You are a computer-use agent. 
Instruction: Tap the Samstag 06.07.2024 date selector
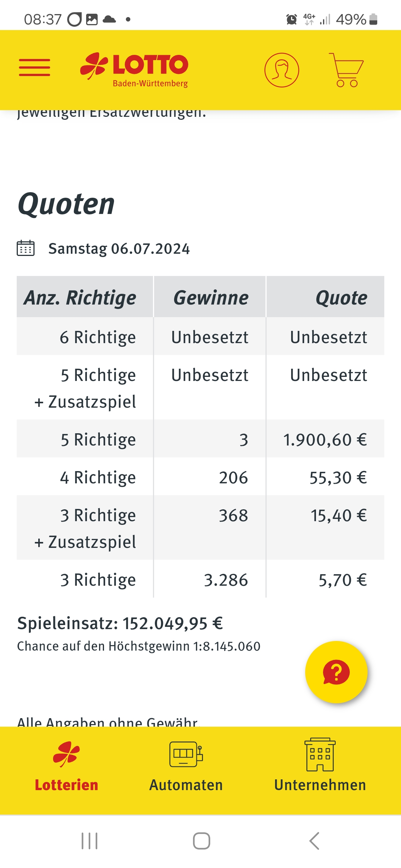point(119,249)
